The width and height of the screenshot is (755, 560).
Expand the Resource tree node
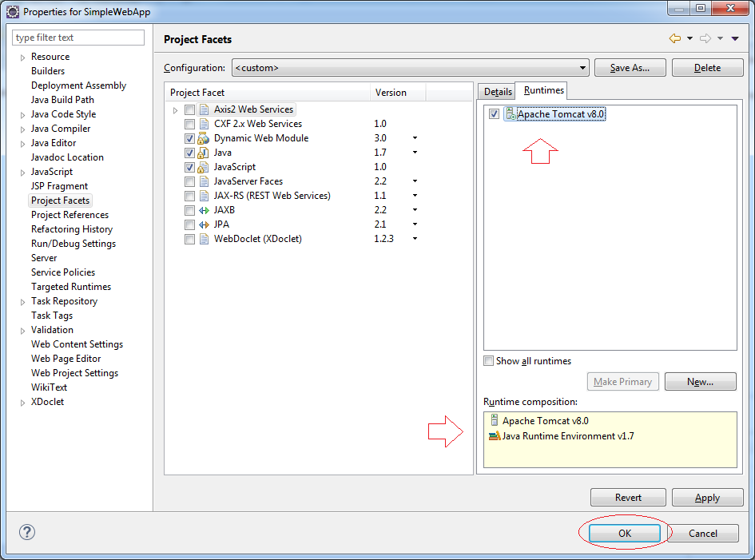point(22,58)
